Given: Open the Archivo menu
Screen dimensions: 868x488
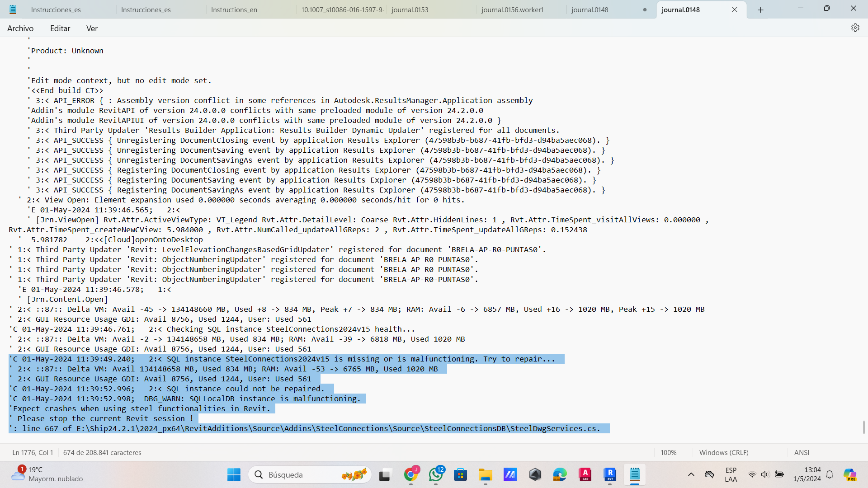Looking at the screenshot, I should (x=20, y=28).
